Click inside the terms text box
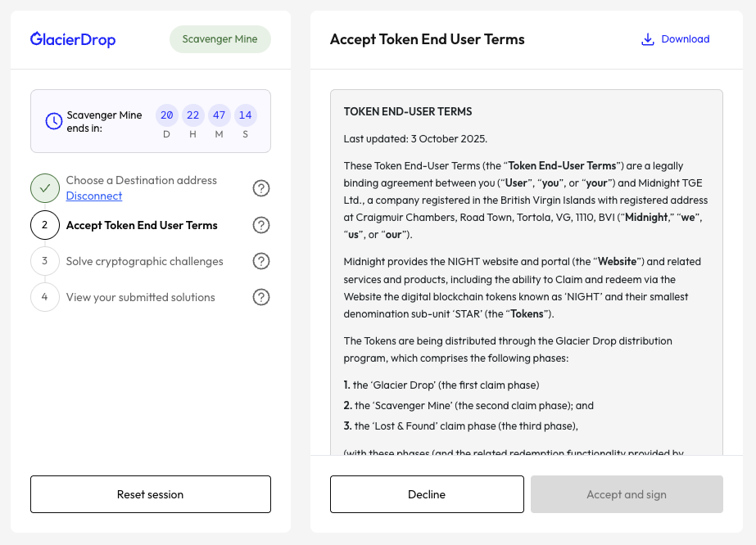This screenshot has width=756, height=545. (x=526, y=270)
